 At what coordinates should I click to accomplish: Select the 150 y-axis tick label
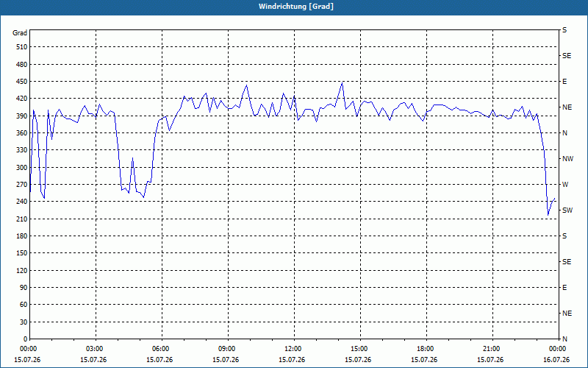(x=22, y=253)
